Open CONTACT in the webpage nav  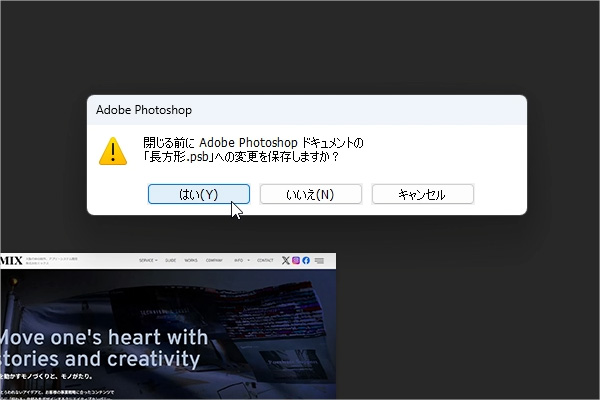[265, 260]
